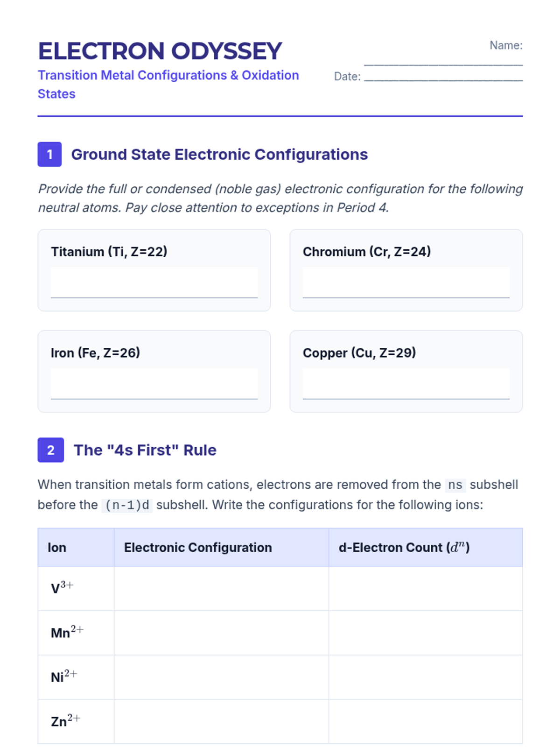Click the V3+ d-electron count cell

(425, 588)
